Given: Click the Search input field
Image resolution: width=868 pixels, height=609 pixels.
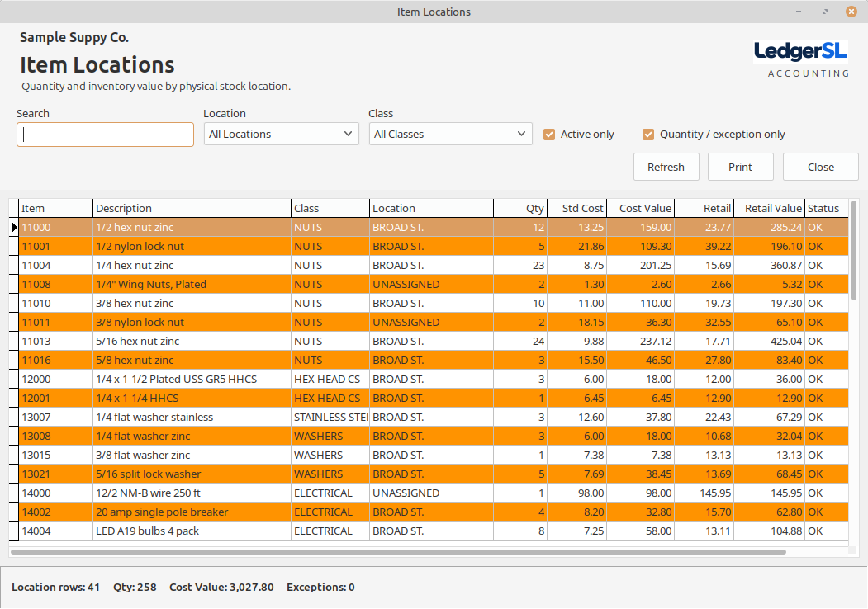Looking at the screenshot, I should [105, 135].
